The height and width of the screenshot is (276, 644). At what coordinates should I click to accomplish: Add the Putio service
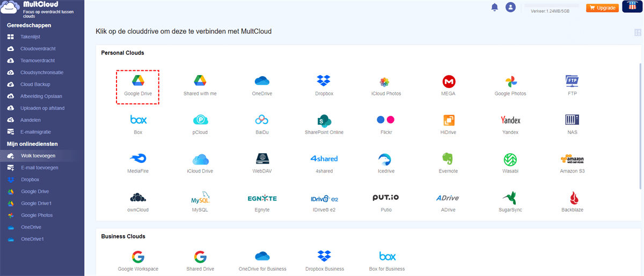coord(386,202)
